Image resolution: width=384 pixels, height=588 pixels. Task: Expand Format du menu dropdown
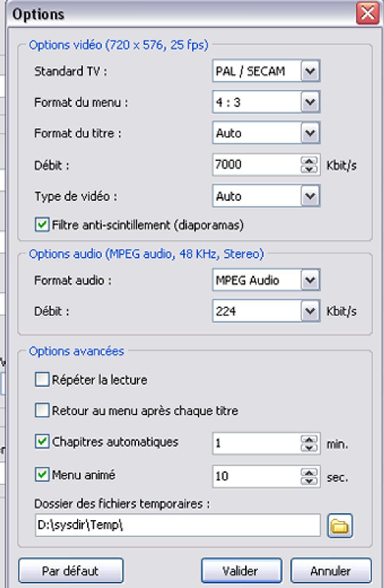310,102
